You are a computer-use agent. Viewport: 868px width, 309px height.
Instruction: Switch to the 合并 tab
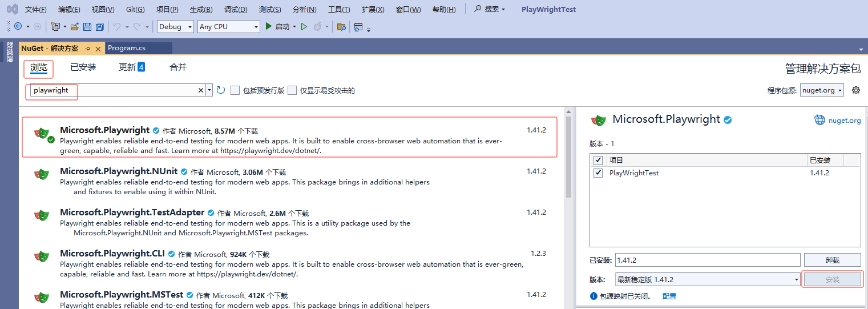(178, 67)
